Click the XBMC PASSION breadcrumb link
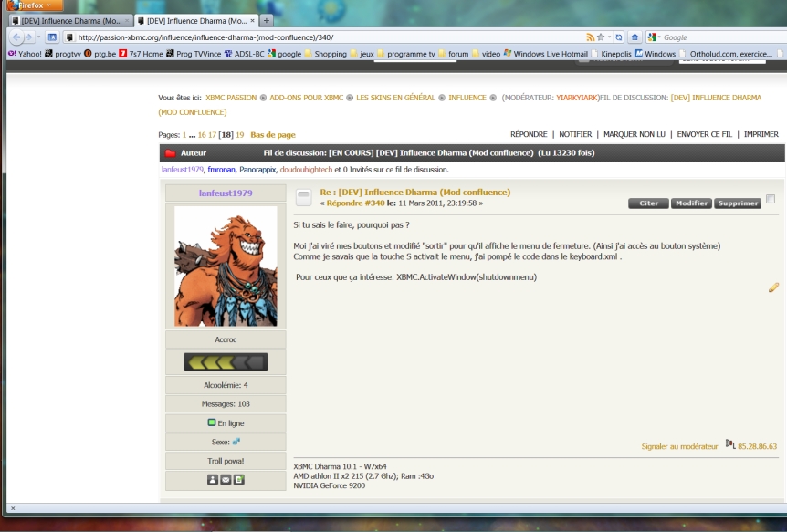787x532 pixels. point(231,98)
